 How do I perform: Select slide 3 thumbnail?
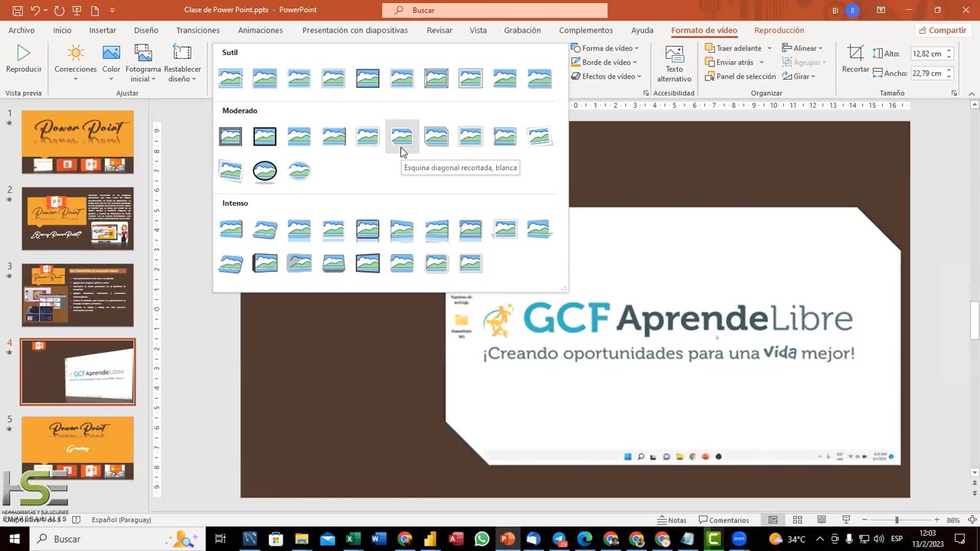[x=77, y=295]
